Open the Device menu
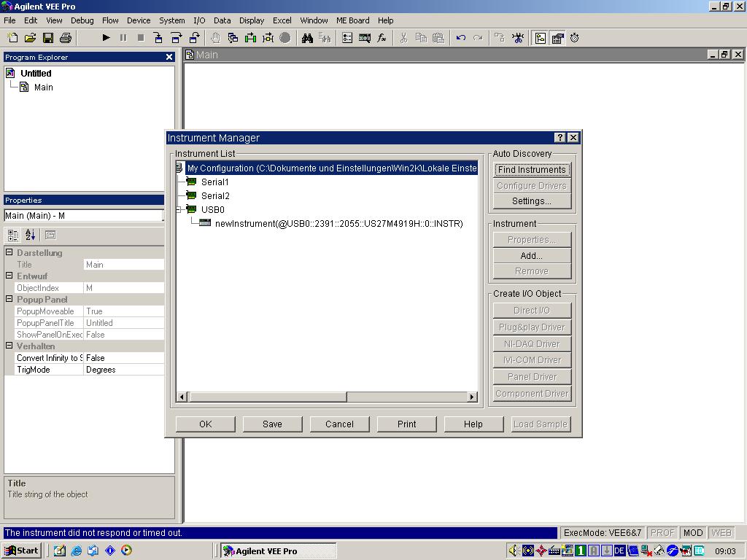The height and width of the screenshot is (560, 747). 139,20
